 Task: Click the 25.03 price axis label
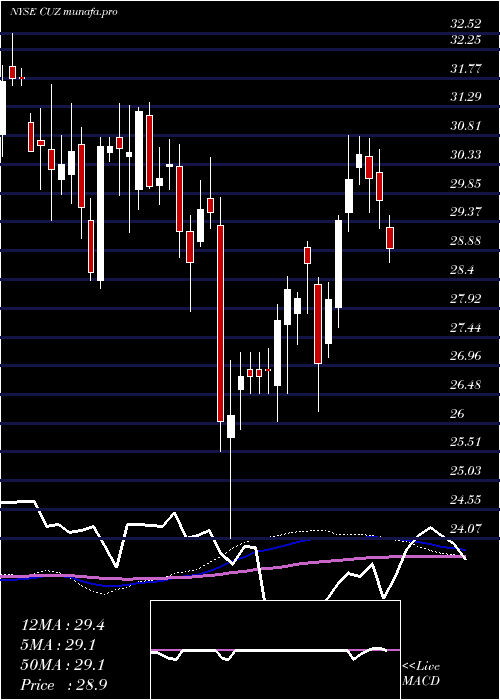(466, 471)
